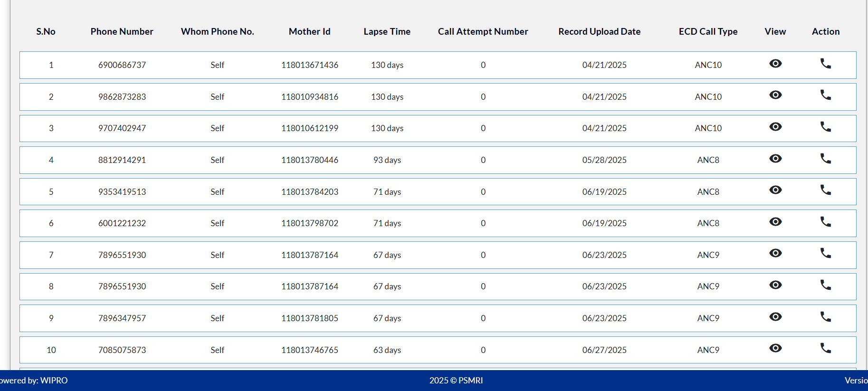Viewport: 868px width, 391px height.
Task: View record for mother ID 118013671436
Action: tap(775, 64)
